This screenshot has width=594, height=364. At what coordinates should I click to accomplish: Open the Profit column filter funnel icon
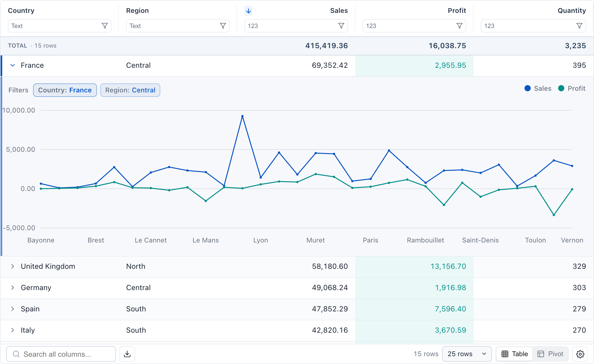point(459,26)
